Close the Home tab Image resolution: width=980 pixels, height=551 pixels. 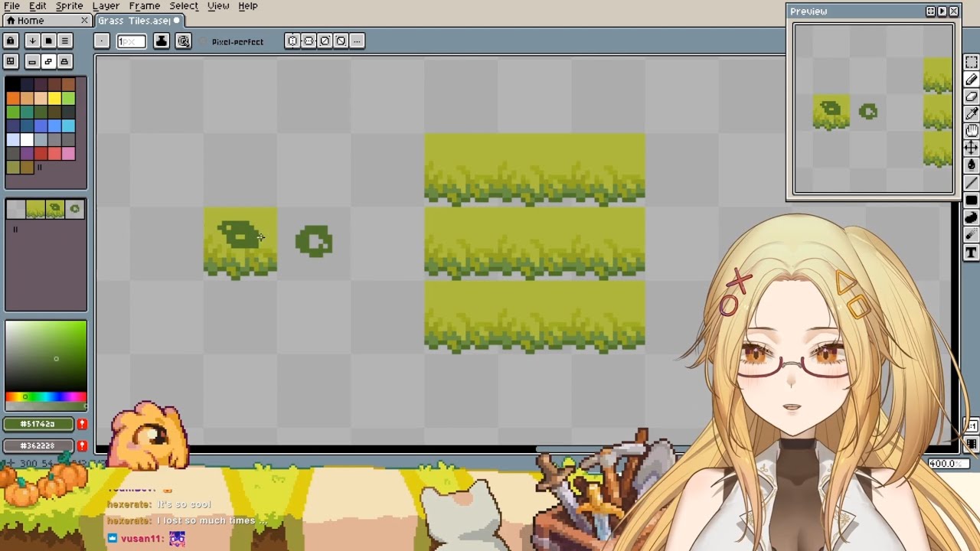(84, 21)
